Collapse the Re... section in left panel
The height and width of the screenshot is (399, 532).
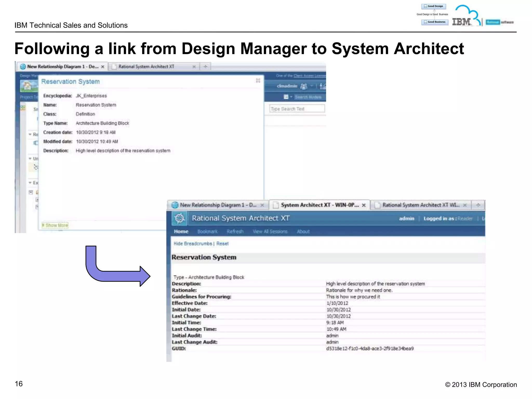pos(30,134)
